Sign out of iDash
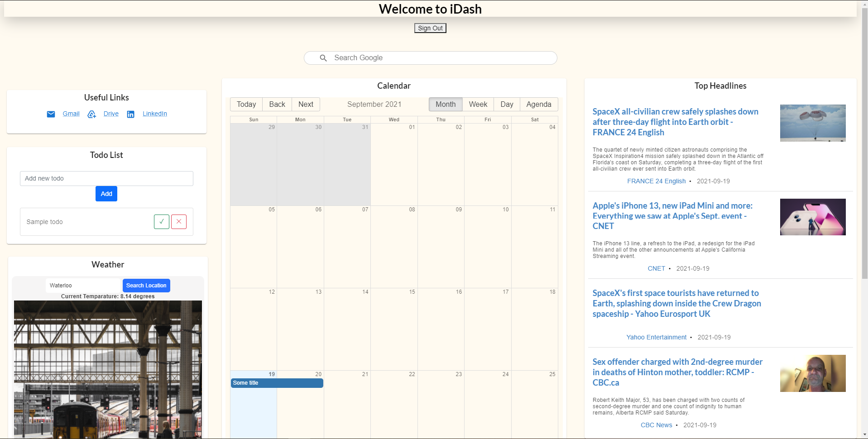The image size is (868, 439). (430, 28)
